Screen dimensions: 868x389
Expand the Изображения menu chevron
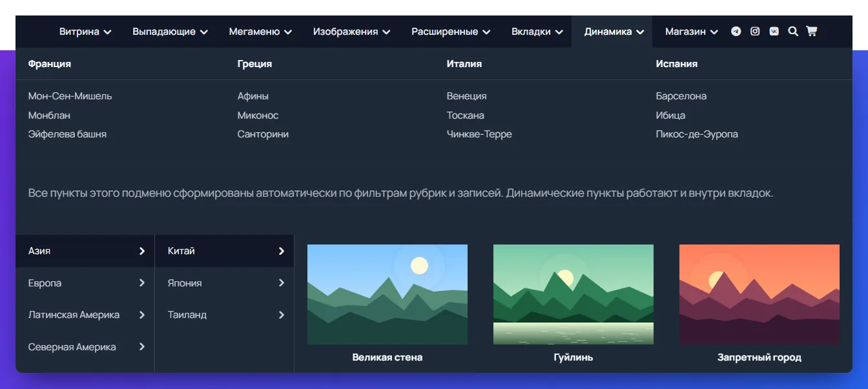(386, 32)
